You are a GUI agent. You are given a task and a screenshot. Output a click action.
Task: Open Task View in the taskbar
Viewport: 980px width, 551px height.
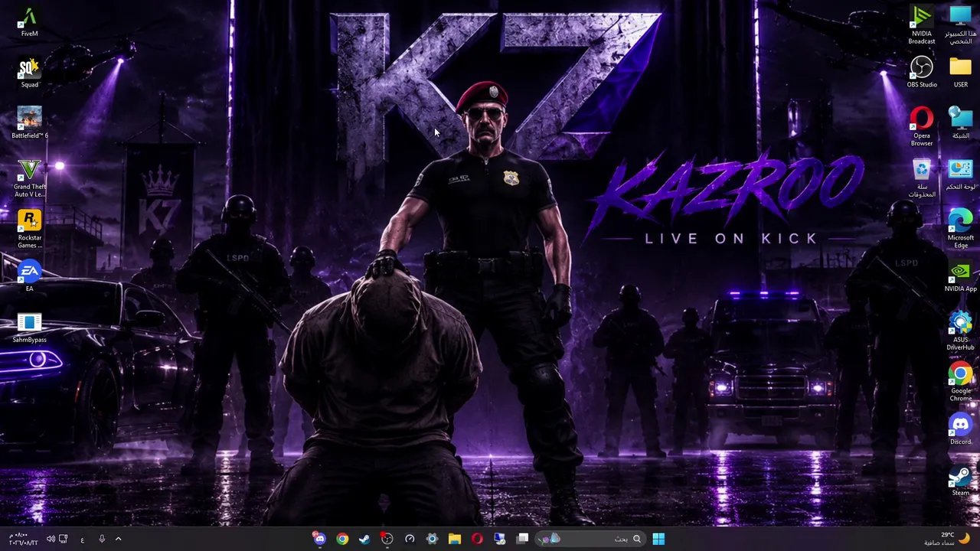tap(522, 539)
